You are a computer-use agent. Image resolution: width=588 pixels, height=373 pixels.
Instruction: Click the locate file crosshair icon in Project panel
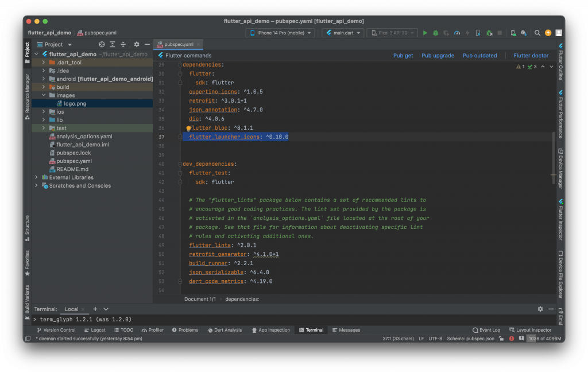pos(102,44)
